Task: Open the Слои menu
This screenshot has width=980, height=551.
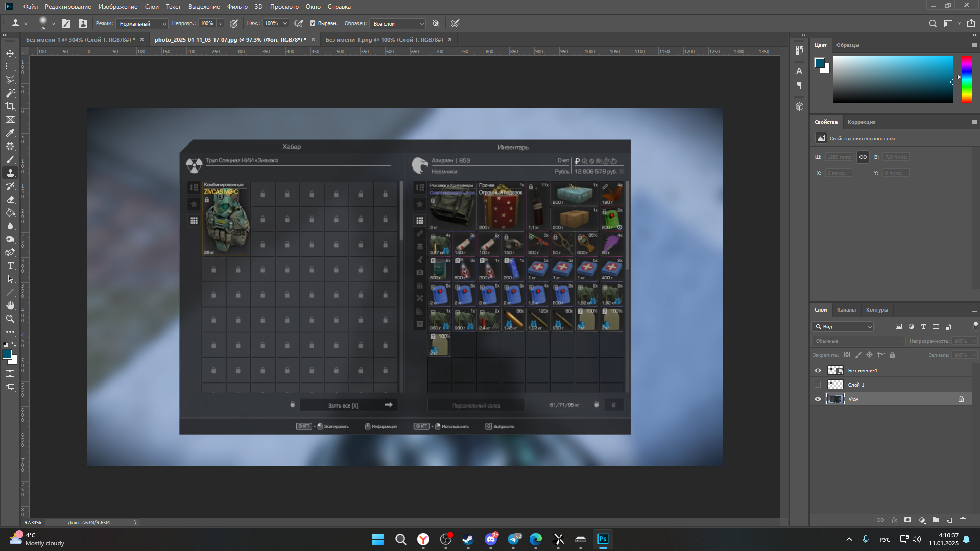Action: (x=152, y=7)
